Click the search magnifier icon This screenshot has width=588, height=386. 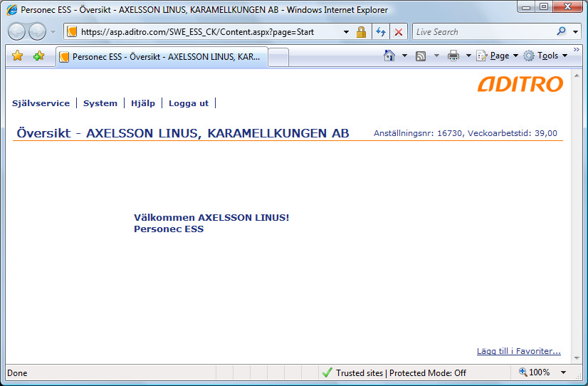[x=562, y=31]
